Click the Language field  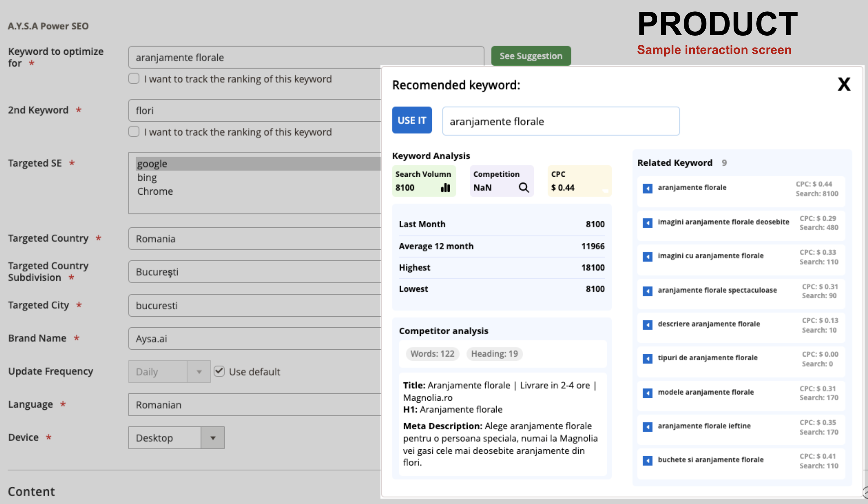point(255,404)
